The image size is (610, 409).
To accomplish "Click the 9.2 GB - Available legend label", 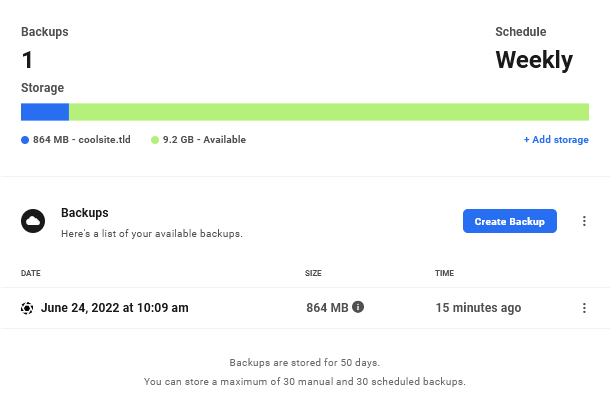I will [x=204, y=140].
